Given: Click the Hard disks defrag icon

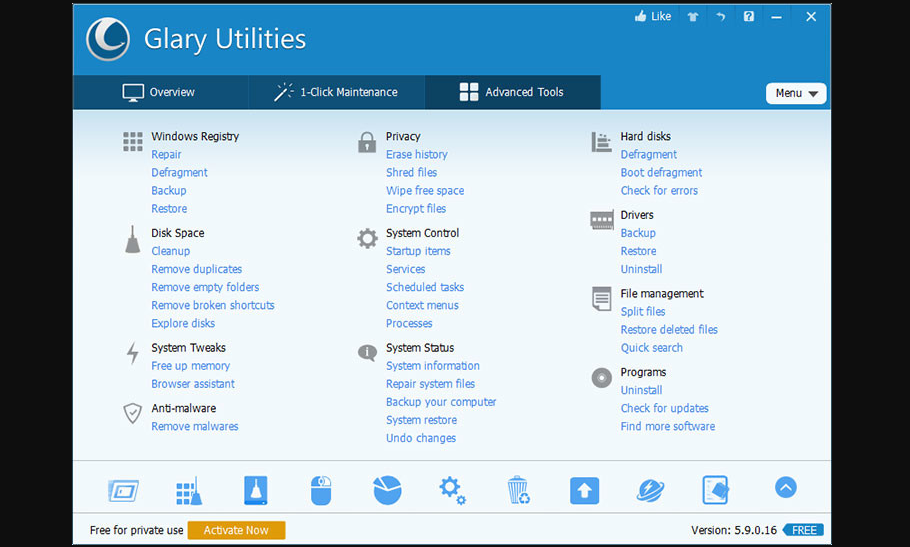Looking at the screenshot, I should point(601,142).
